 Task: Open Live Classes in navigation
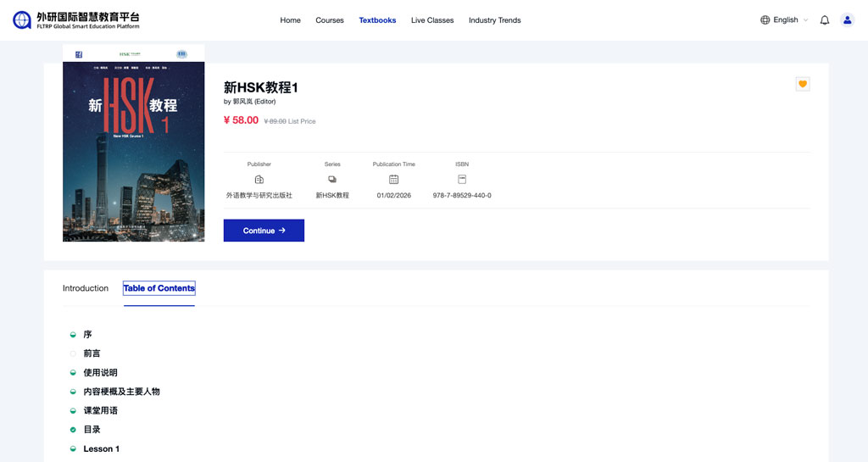tap(432, 20)
